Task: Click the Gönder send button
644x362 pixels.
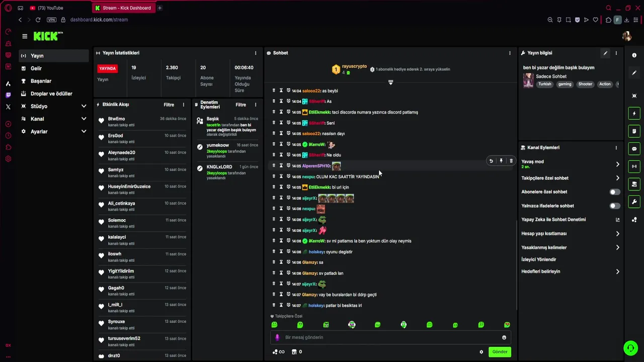Action: [500, 352]
